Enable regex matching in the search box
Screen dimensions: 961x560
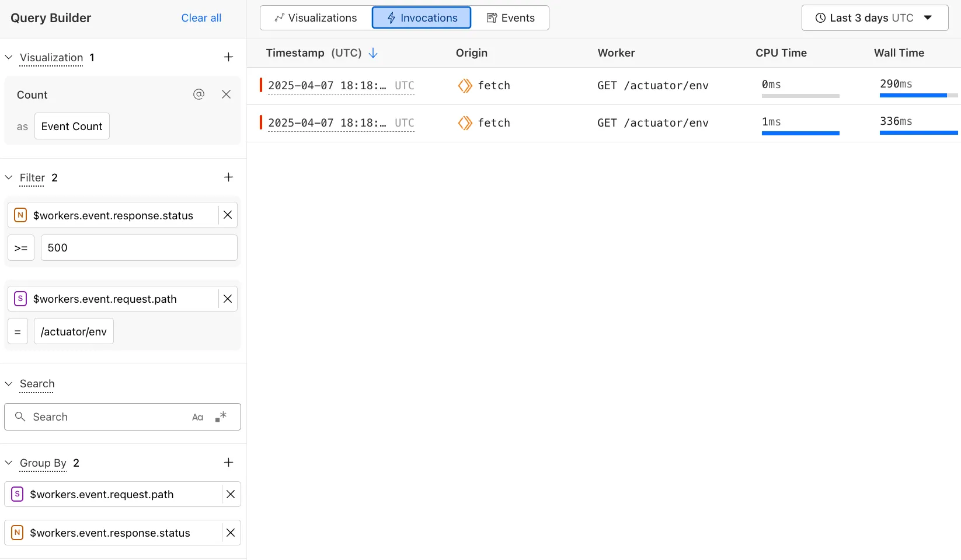pos(221,416)
